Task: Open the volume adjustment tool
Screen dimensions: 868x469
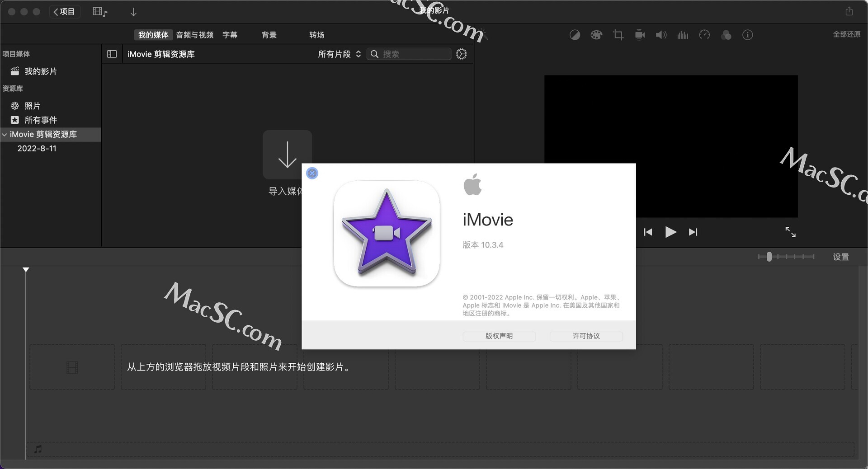Action: (x=661, y=35)
